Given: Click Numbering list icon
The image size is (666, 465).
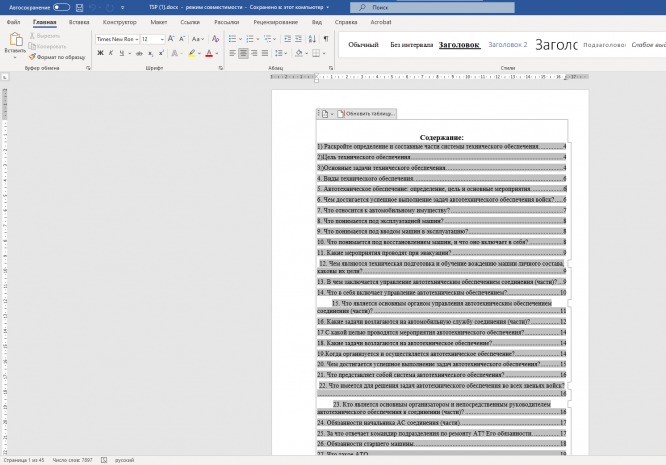Looking at the screenshot, I should (x=250, y=39).
